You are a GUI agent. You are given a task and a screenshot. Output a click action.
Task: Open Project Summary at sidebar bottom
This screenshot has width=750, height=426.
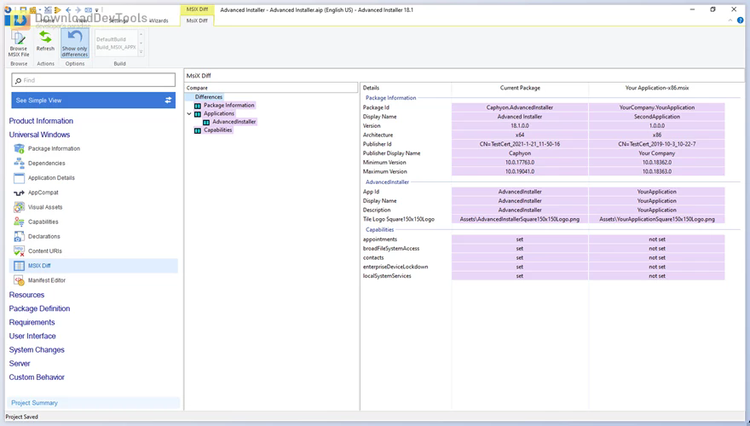click(x=93, y=403)
